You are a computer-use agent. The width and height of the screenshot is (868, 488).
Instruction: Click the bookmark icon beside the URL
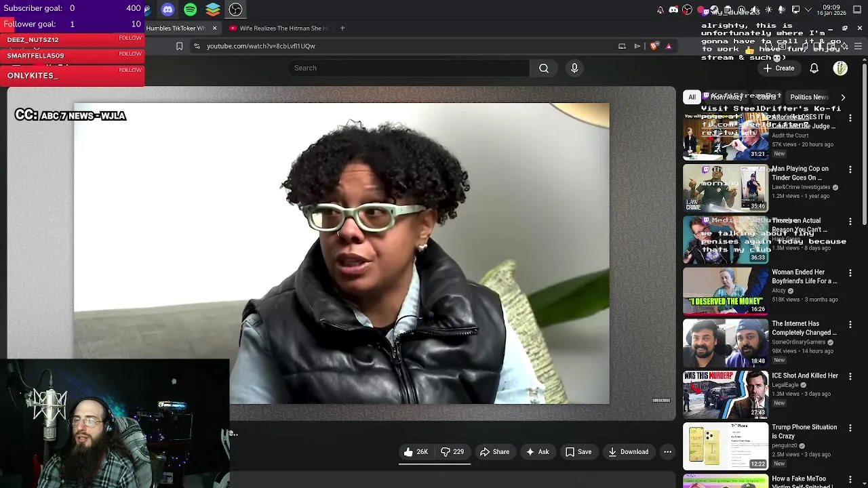pos(179,46)
